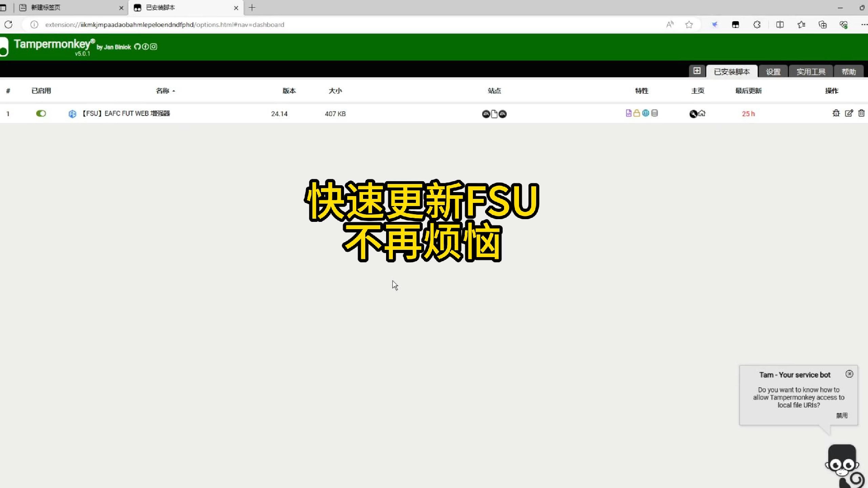Click the 主页 column header
The width and height of the screenshot is (868, 488).
(x=698, y=91)
